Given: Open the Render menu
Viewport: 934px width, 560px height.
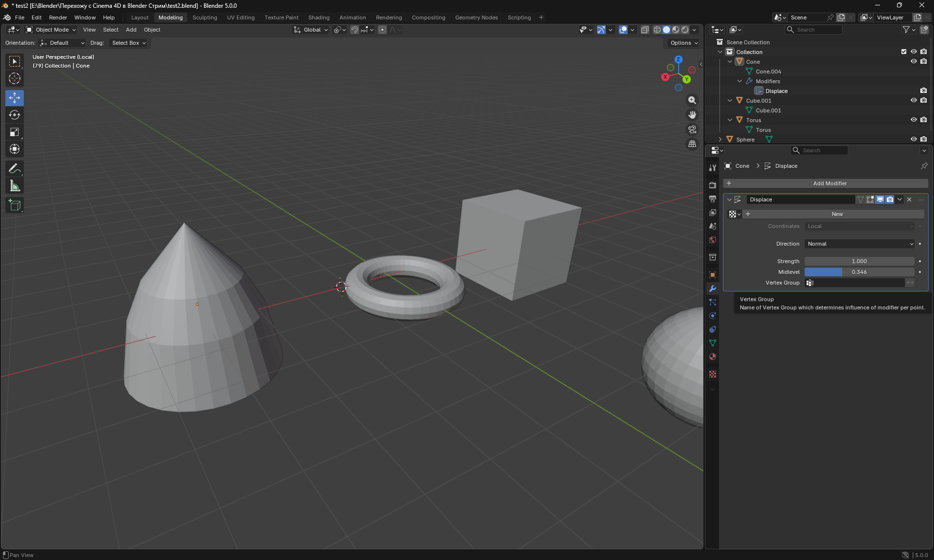Looking at the screenshot, I should pos(58,18).
